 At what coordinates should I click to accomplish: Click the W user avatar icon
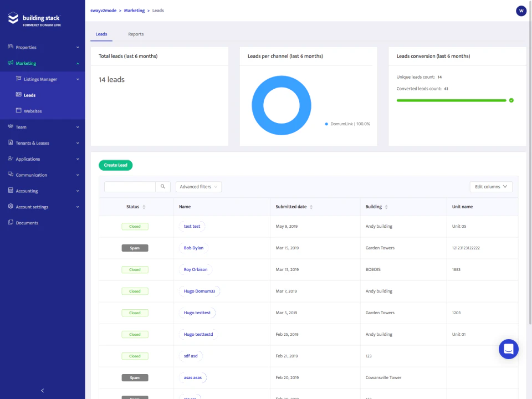pyautogui.click(x=521, y=11)
